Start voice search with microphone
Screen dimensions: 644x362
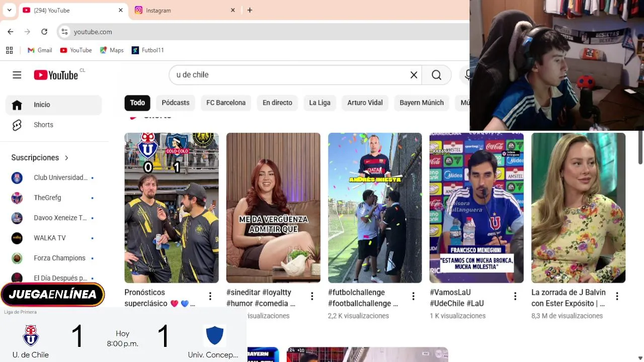[467, 75]
